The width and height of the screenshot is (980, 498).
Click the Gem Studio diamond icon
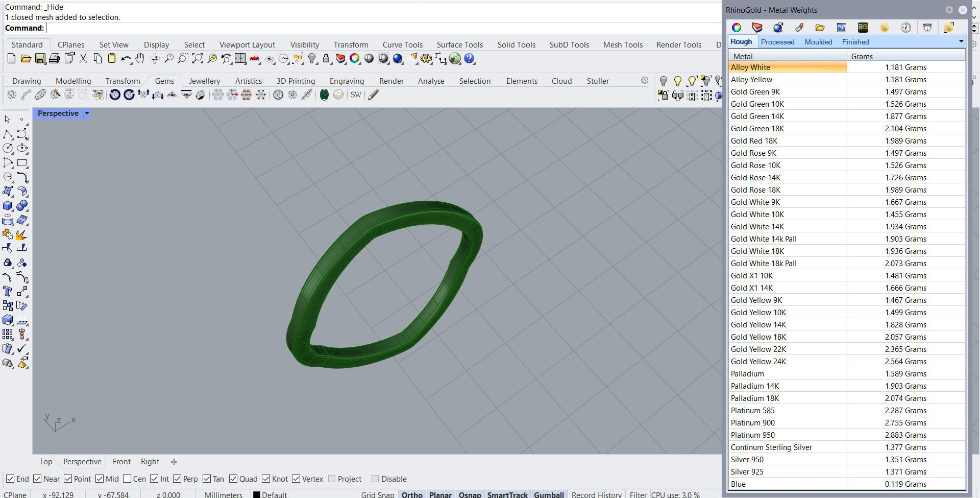(12, 94)
